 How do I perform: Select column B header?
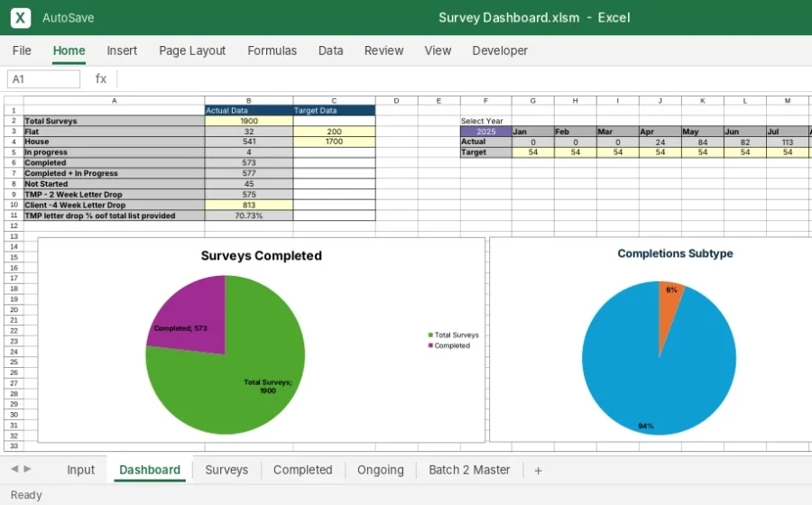coord(249,100)
